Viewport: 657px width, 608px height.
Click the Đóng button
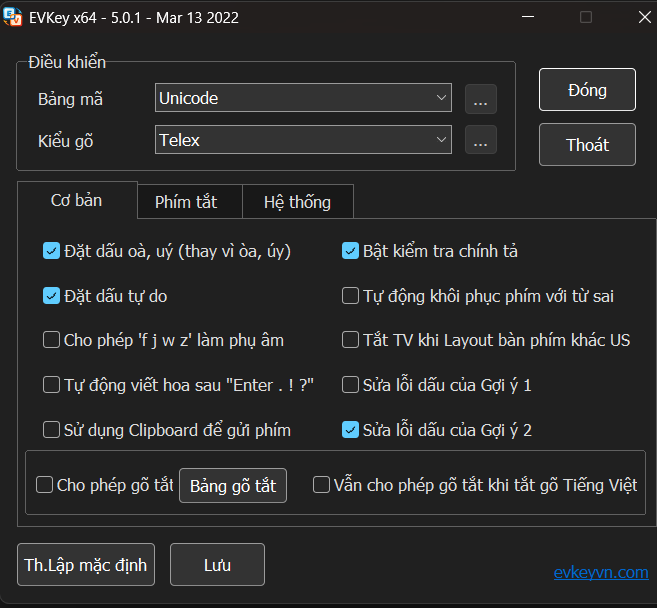(587, 90)
